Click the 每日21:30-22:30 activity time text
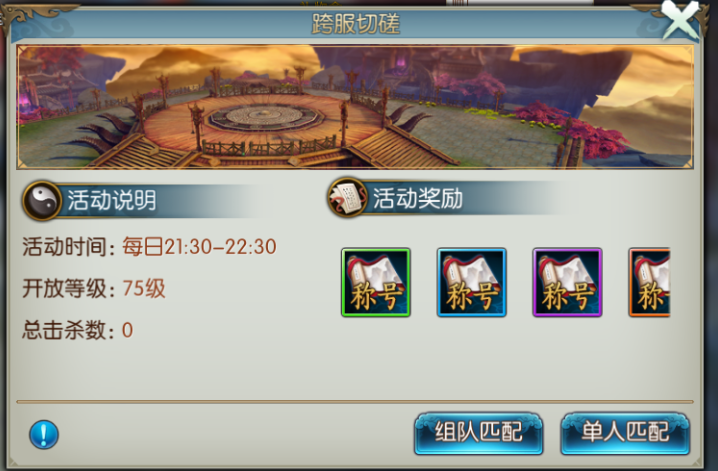The height and width of the screenshot is (471, 718). (x=199, y=247)
